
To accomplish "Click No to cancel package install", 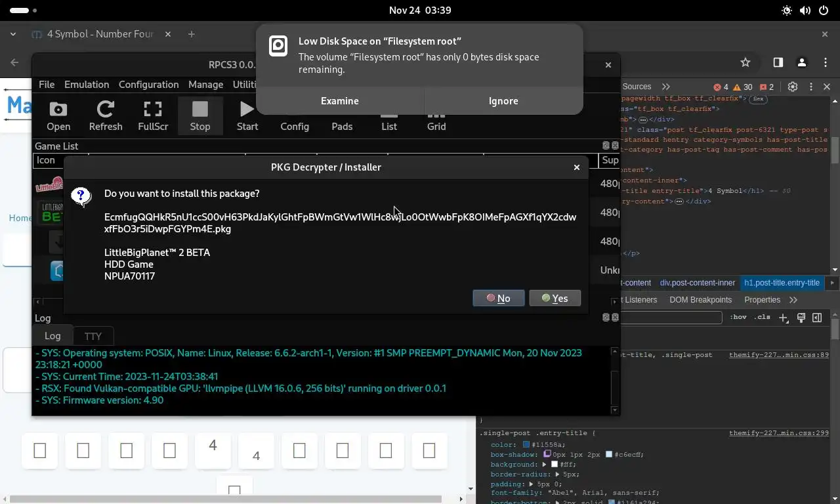I will [x=498, y=298].
